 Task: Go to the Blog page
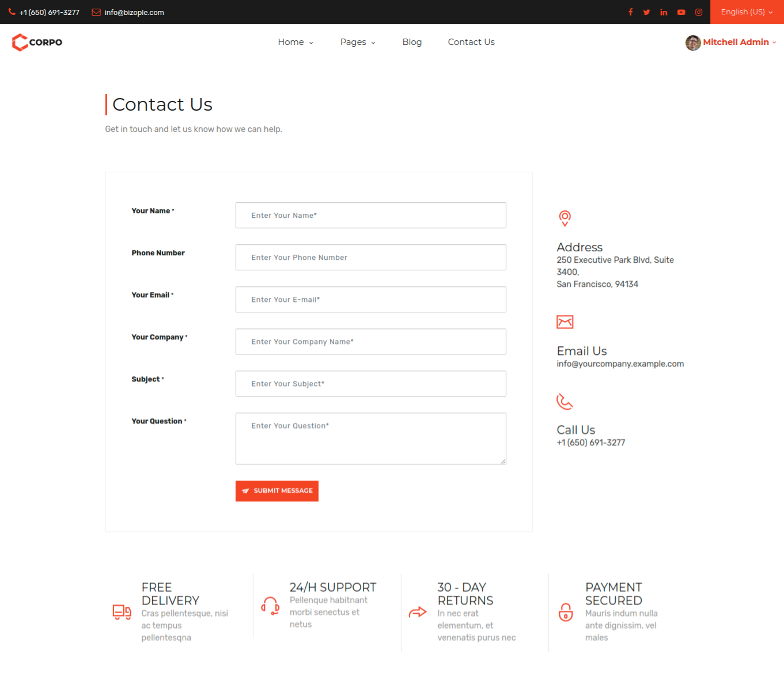[412, 42]
